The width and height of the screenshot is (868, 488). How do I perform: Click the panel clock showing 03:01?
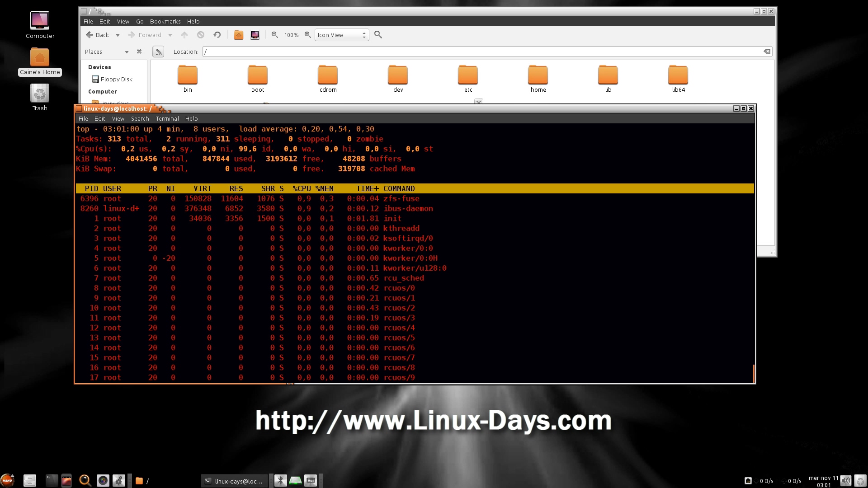[x=824, y=481]
